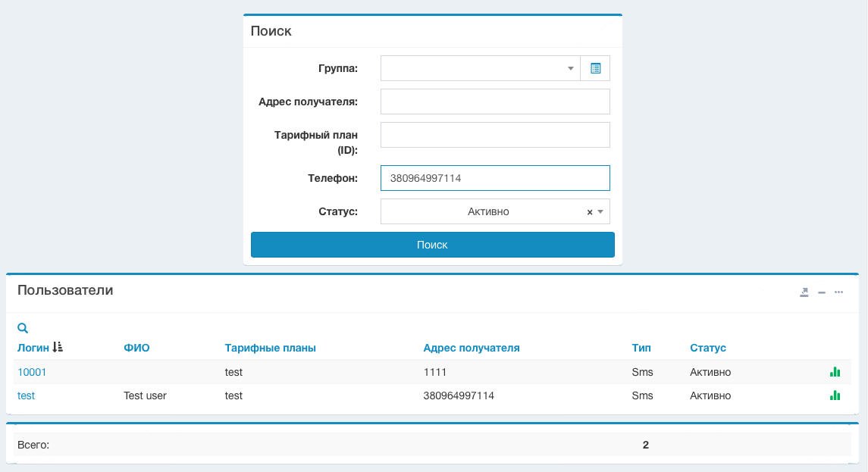The width and height of the screenshot is (868, 472).
Task: Click the sort icon beside the Логин header
Action: pos(58,348)
